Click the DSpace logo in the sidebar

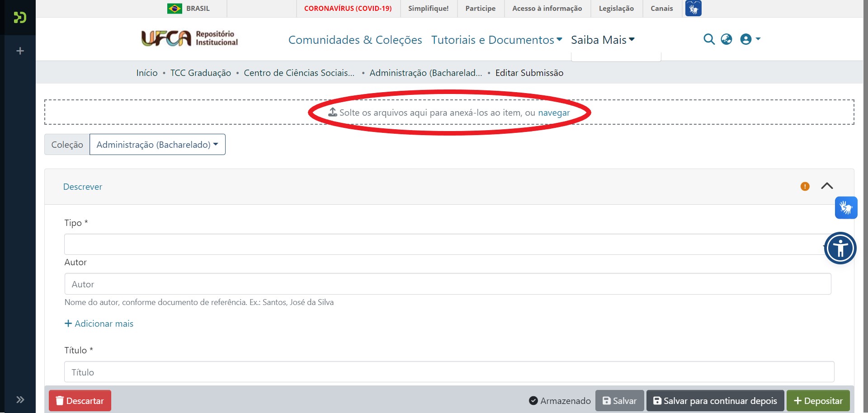[x=19, y=18]
